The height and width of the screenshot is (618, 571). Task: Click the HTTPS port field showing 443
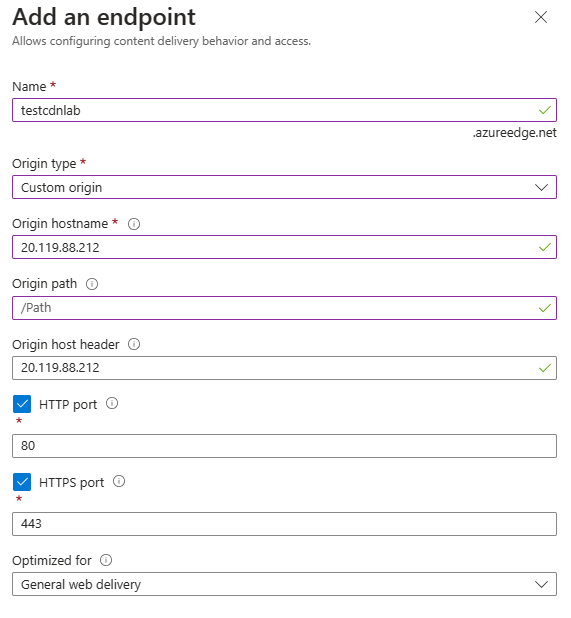[284, 524]
